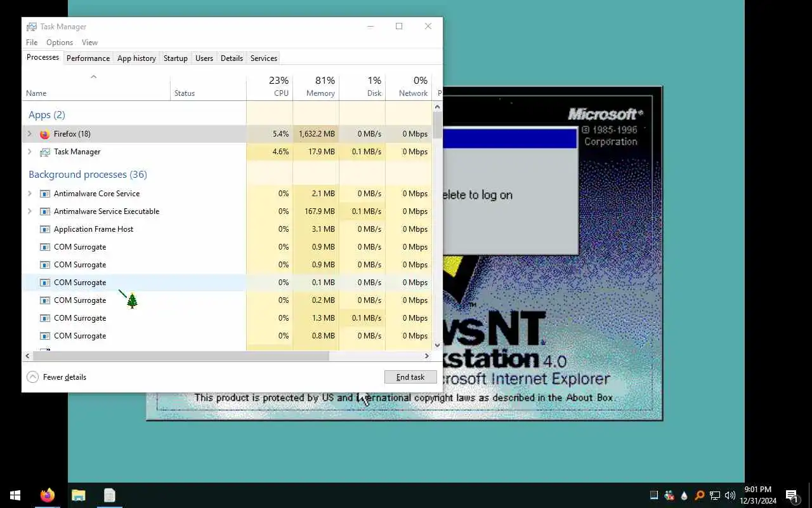The height and width of the screenshot is (508, 812).
Task: Expand the Task Manager process entry
Action: (29, 152)
